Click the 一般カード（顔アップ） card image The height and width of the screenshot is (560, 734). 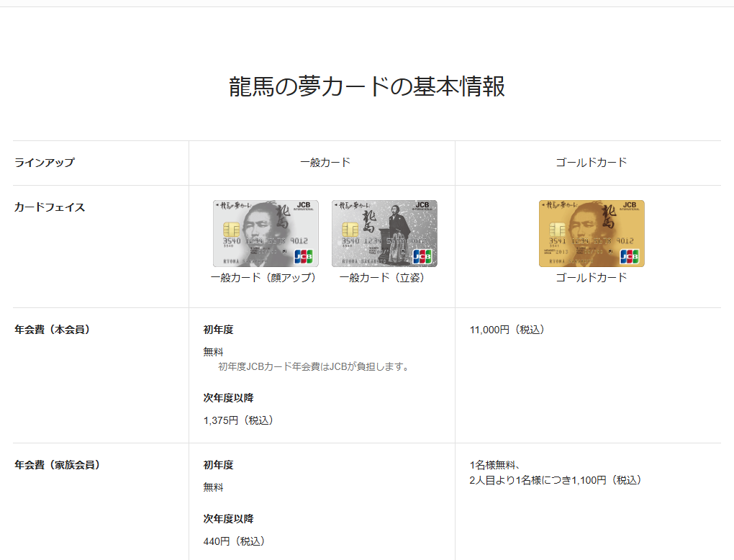click(x=266, y=234)
